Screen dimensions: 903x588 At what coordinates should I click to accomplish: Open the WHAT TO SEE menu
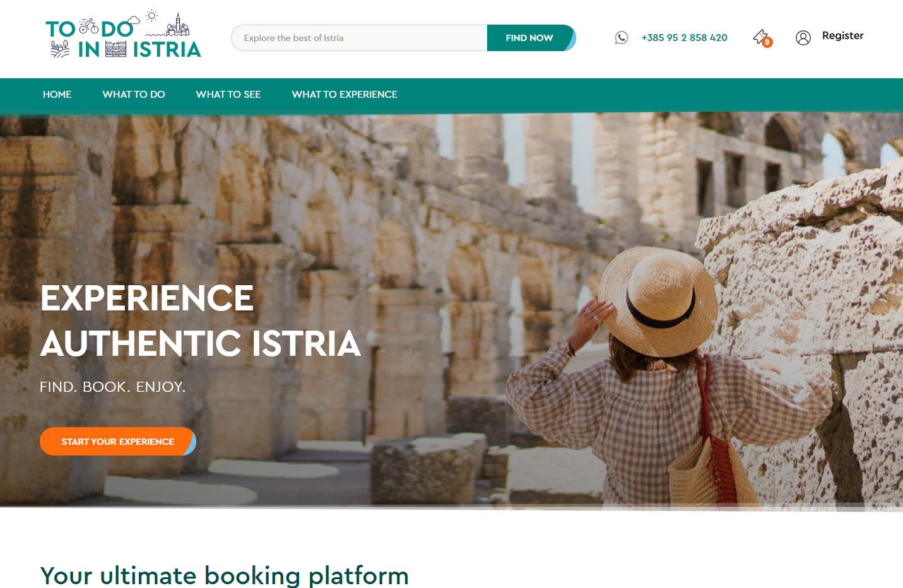[x=228, y=95]
